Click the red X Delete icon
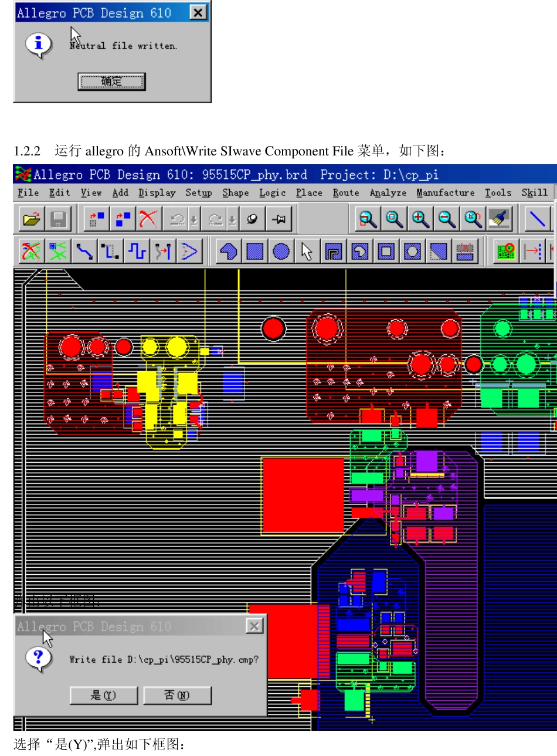The width and height of the screenshot is (557, 756). (148, 220)
